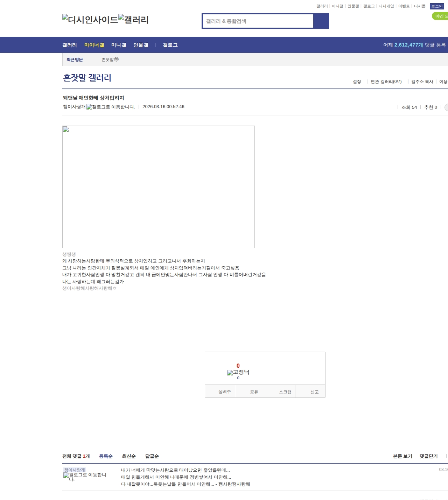
Task: Open the 디시콘 link
Action: (420, 6)
